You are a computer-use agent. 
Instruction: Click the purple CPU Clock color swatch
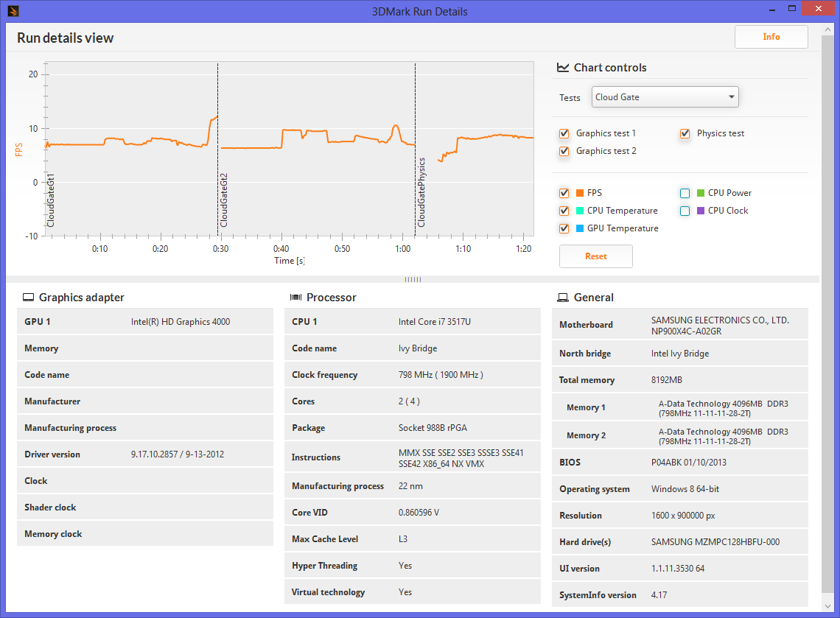[x=701, y=211]
